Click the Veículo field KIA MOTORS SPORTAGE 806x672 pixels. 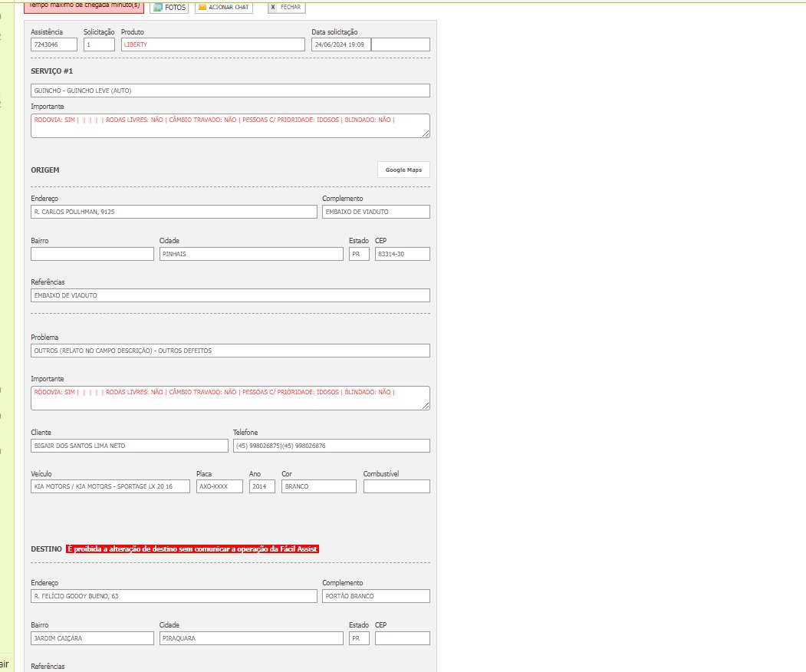[110, 486]
